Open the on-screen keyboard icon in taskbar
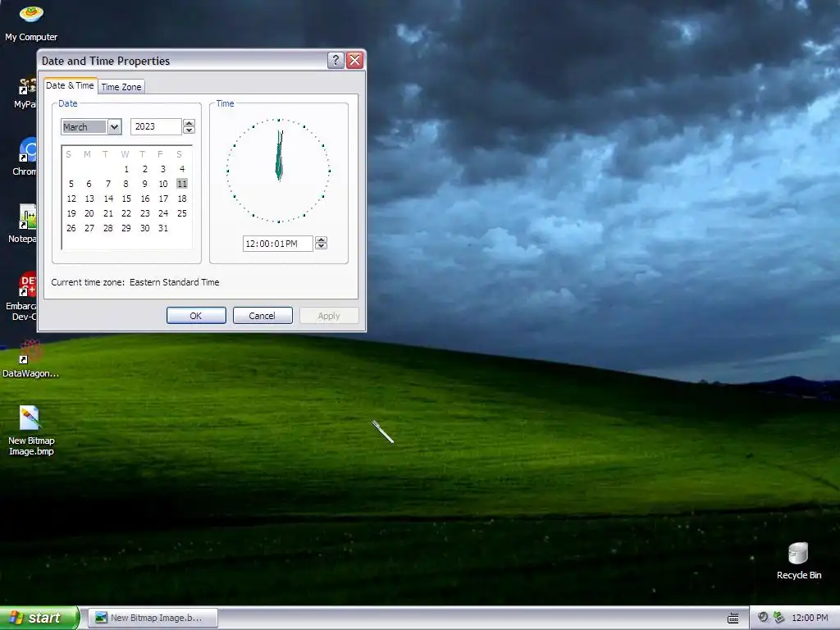 [x=733, y=619]
